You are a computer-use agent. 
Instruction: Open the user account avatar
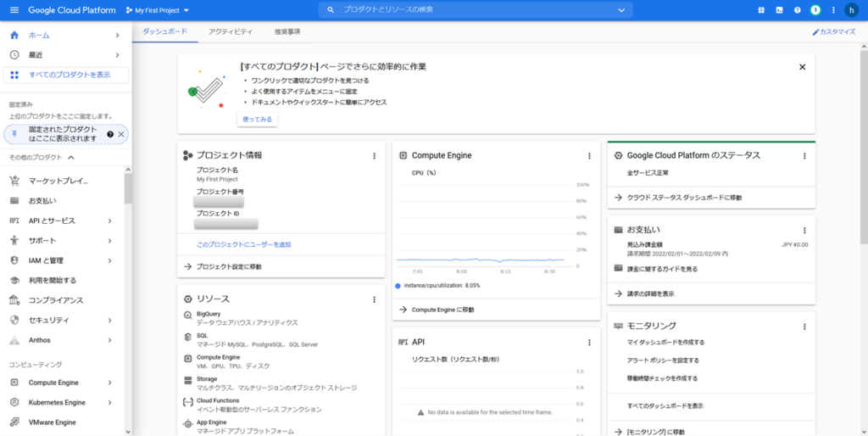pyautogui.click(x=851, y=10)
